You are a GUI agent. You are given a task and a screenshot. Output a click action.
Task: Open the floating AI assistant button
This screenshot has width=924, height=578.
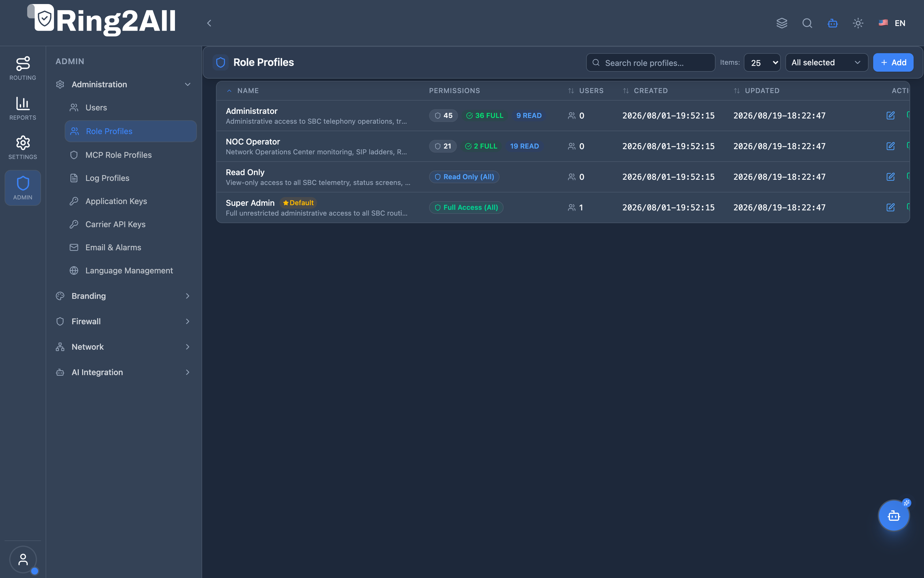coord(894,516)
